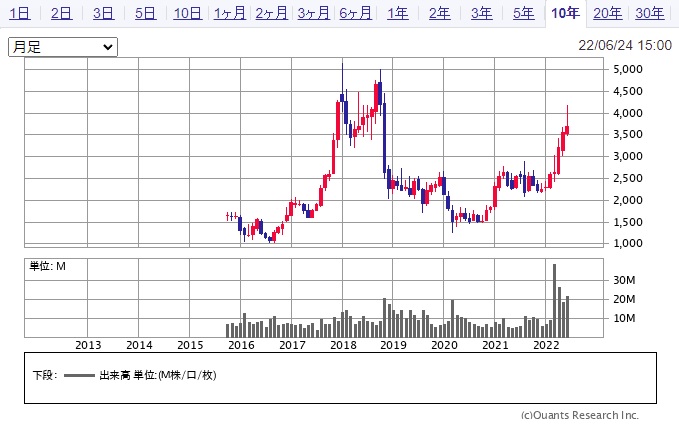
Task: Click the Quants Research Inc. copyright text
Action: pyautogui.click(x=580, y=415)
